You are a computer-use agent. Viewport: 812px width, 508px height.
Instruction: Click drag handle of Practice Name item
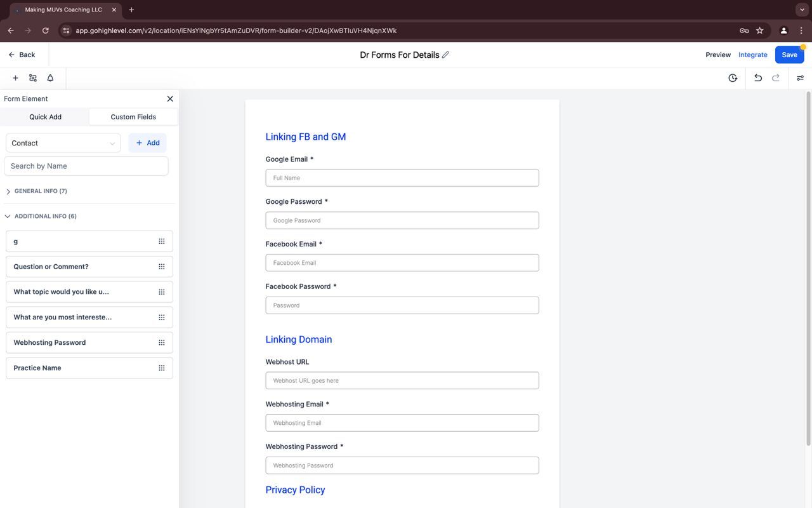[162, 368]
